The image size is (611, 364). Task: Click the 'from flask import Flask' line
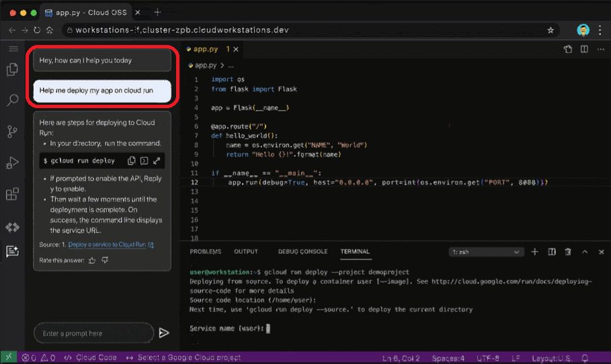[254, 89]
